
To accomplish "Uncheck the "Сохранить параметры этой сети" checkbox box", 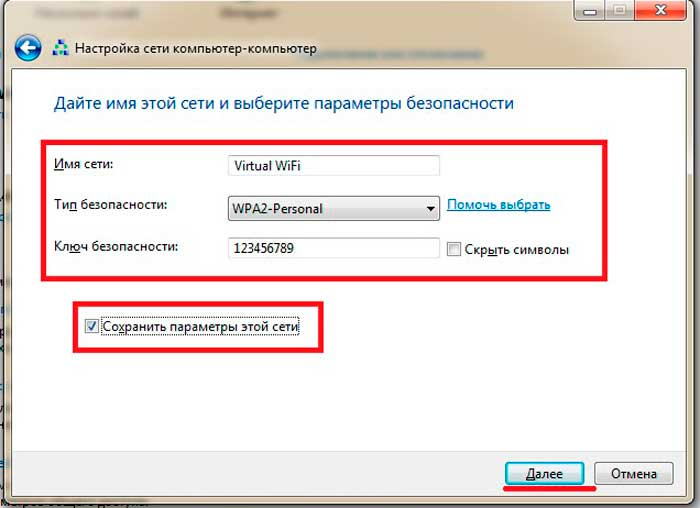I will (92, 326).
